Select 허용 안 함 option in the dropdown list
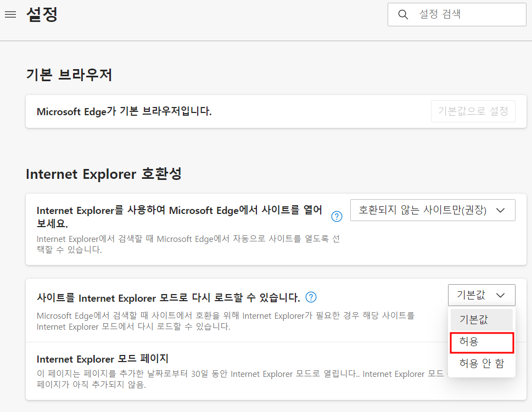 coord(481,364)
